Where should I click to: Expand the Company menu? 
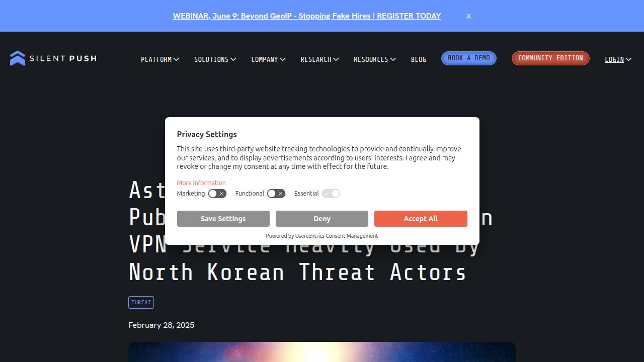[269, 59]
